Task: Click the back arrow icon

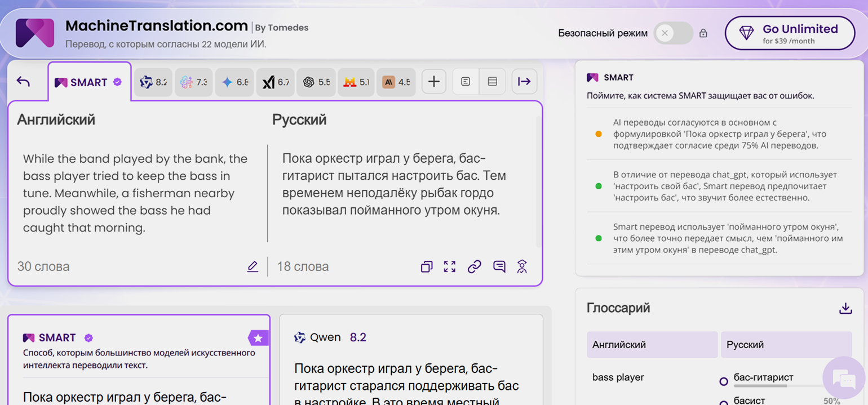Action: point(23,82)
